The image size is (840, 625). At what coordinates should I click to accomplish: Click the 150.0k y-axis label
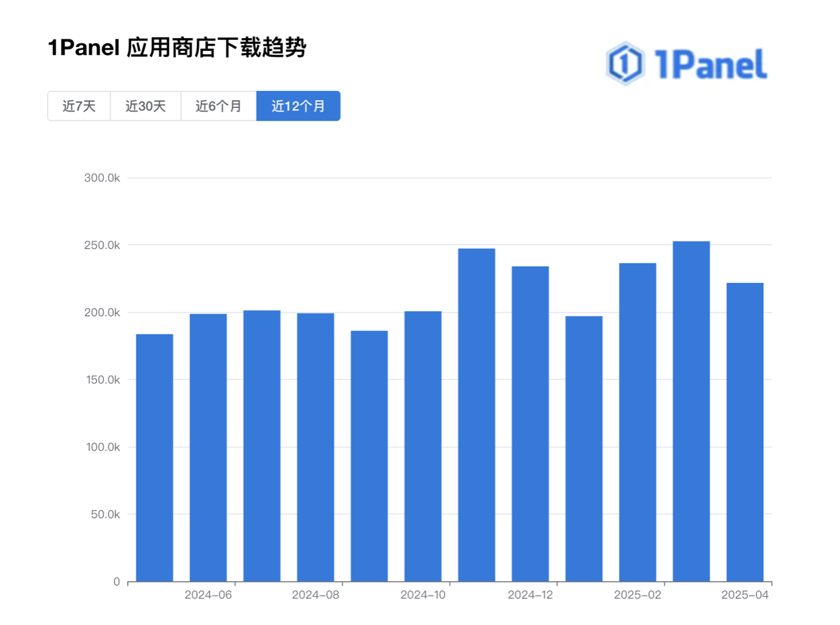point(103,380)
